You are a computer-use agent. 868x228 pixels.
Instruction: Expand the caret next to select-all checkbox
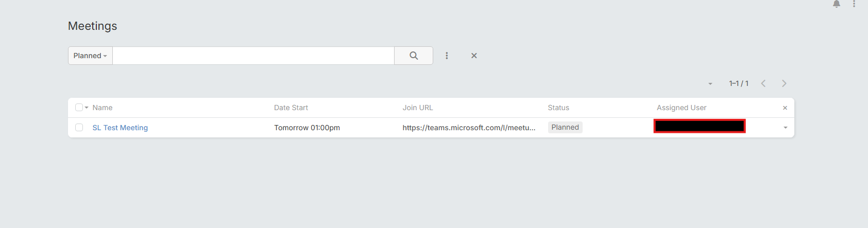pyautogui.click(x=87, y=108)
